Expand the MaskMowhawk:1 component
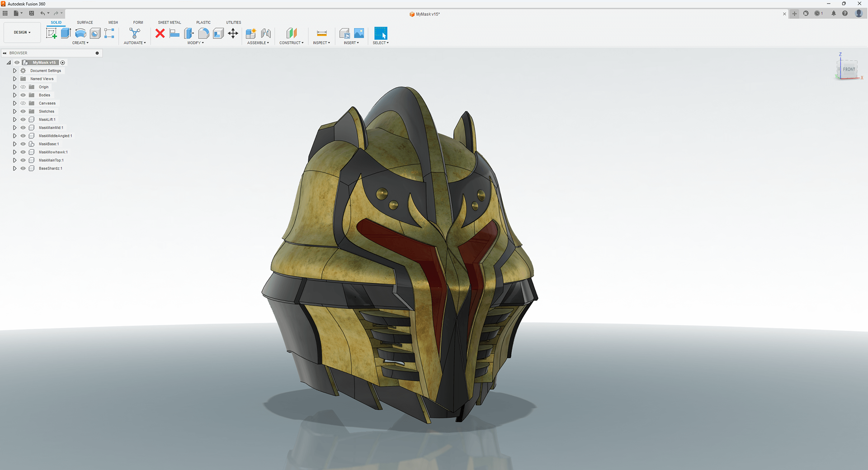 tap(14, 152)
